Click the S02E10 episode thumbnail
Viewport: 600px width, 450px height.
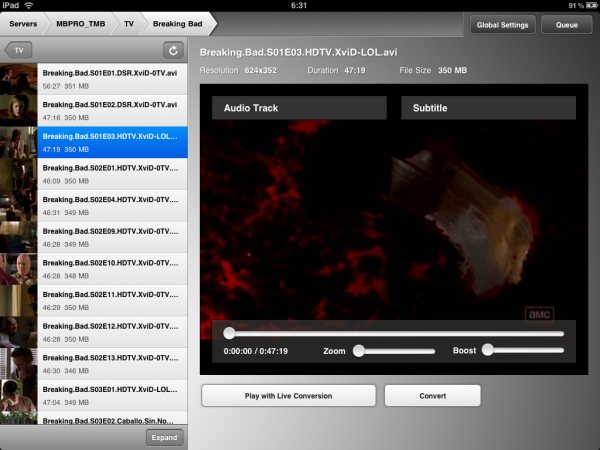point(18,269)
